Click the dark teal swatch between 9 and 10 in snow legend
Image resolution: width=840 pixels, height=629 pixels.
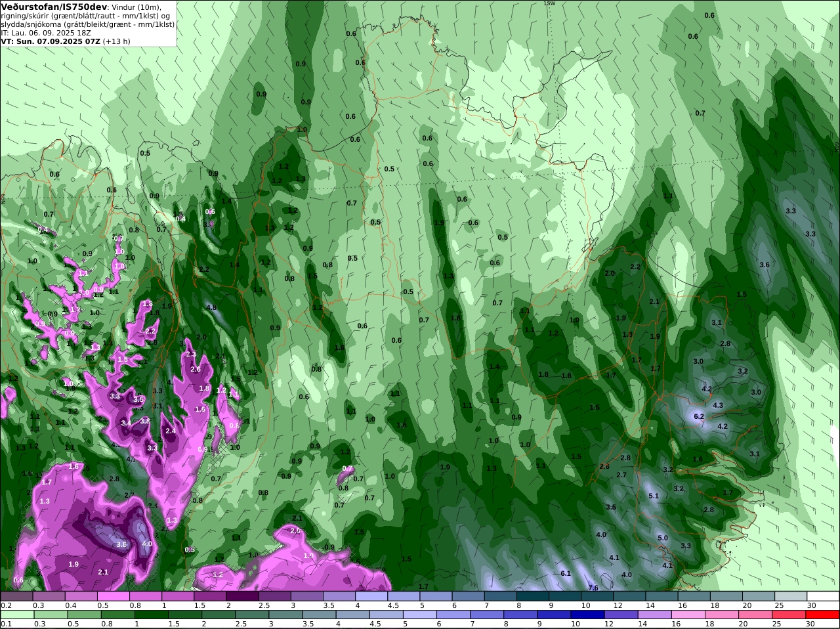(565, 596)
